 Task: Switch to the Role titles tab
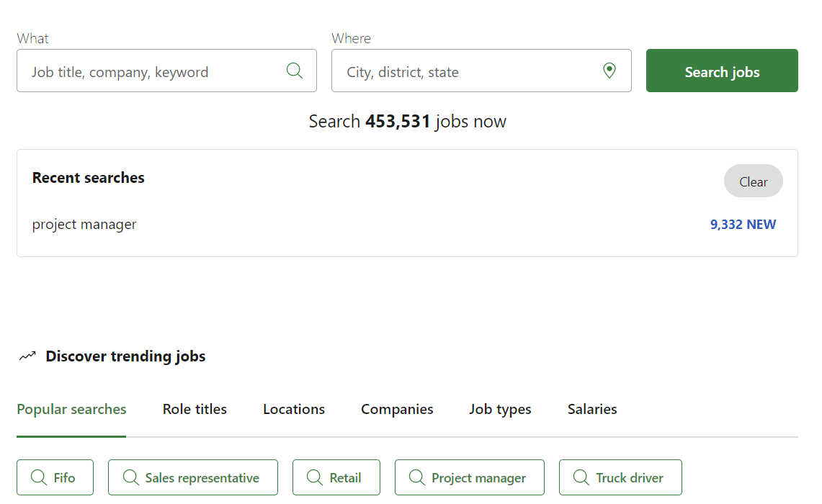point(195,409)
